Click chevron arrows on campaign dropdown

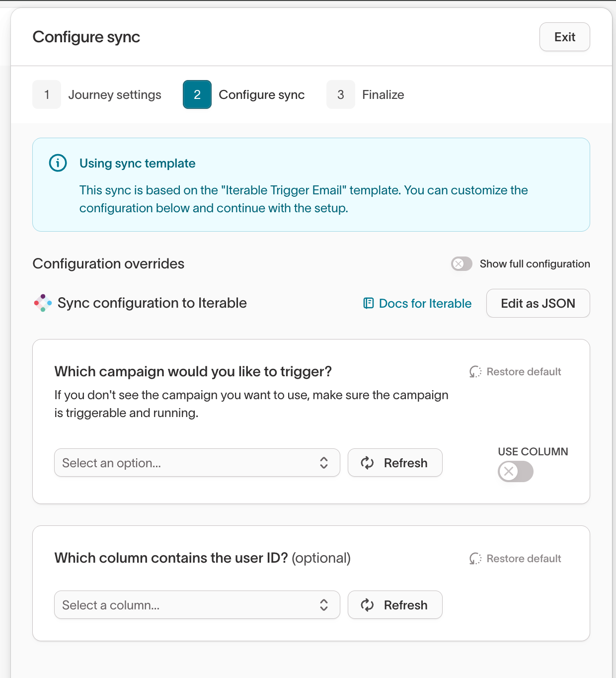pyautogui.click(x=324, y=463)
